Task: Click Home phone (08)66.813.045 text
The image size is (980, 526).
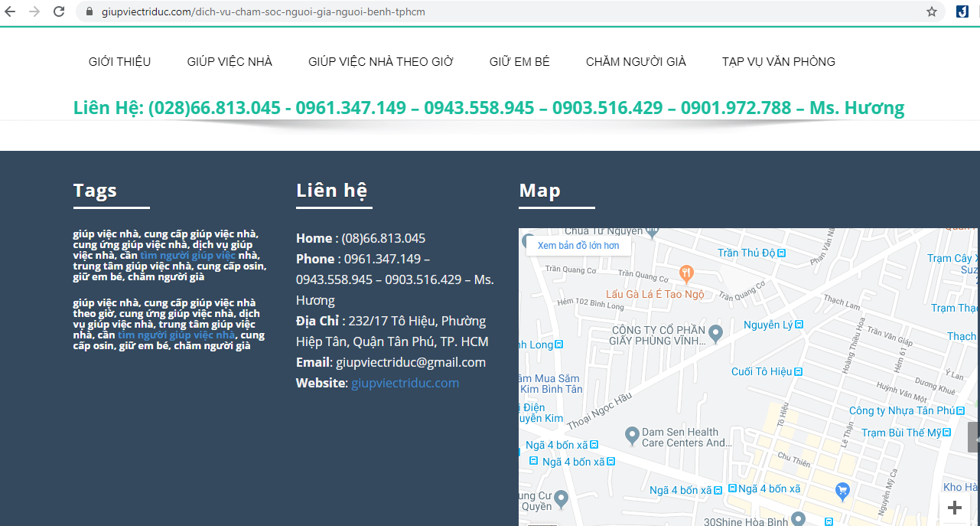Action: click(x=383, y=238)
